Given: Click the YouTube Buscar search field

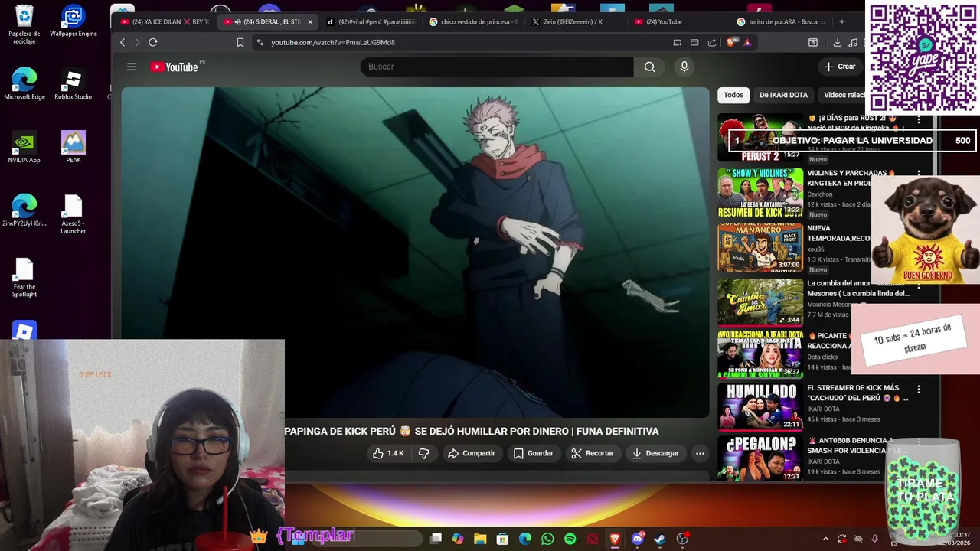Looking at the screenshot, I should [497, 67].
